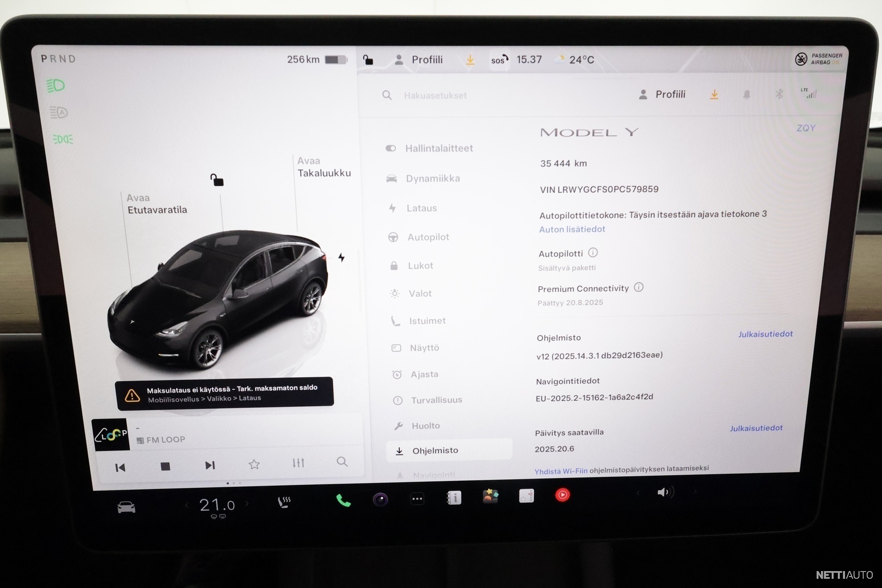Open the Huolto menu

(416, 426)
